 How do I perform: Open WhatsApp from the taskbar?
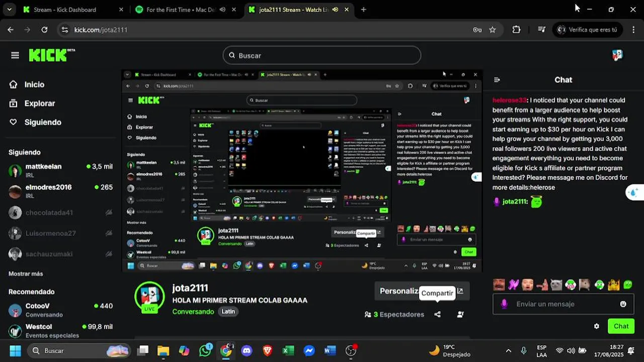(x=205, y=350)
